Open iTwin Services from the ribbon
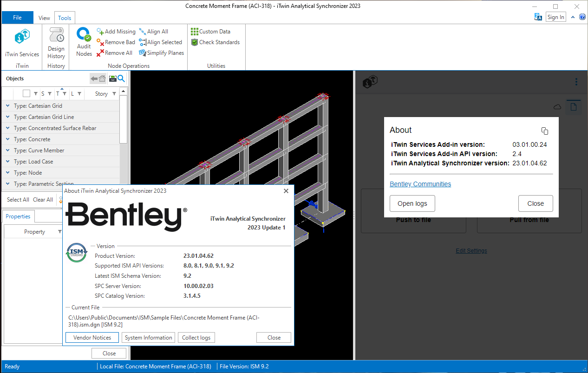This screenshot has width=588, height=373. click(22, 43)
